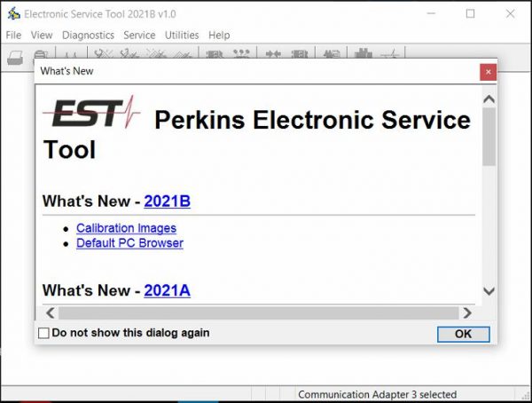Show the Utilities menu
The width and height of the screenshot is (532, 403).
(x=182, y=36)
